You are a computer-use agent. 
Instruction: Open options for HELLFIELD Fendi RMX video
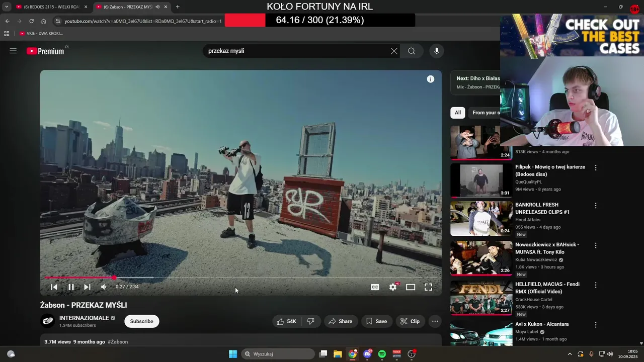(x=596, y=285)
